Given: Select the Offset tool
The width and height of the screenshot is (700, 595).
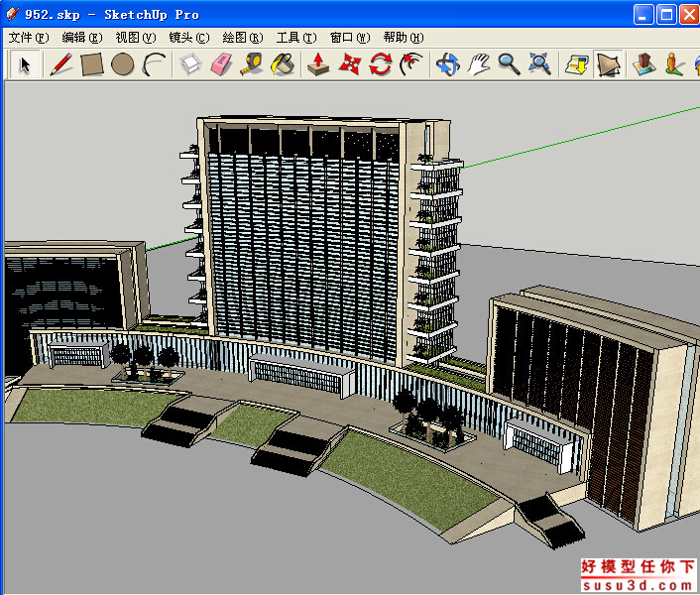Looking at the screenshot, I should coord(411,64).
